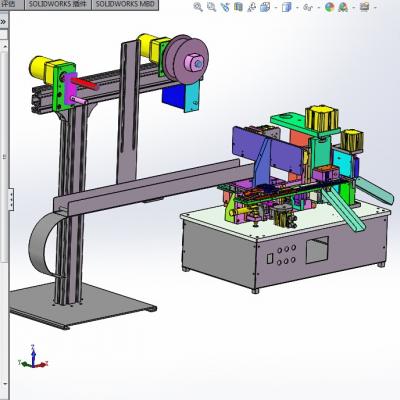Click the Display Style box icon
400x400 pixels.
tap(287, 7)
